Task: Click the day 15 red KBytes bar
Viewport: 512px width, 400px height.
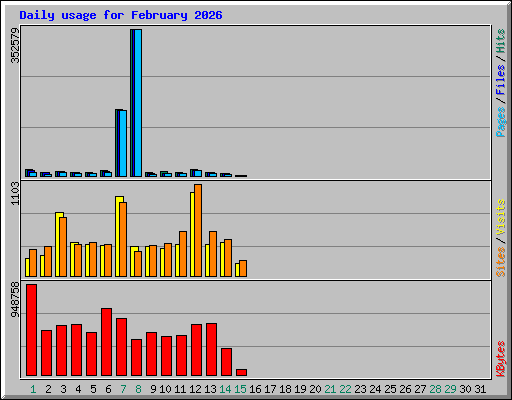Action: click(242, 373)
